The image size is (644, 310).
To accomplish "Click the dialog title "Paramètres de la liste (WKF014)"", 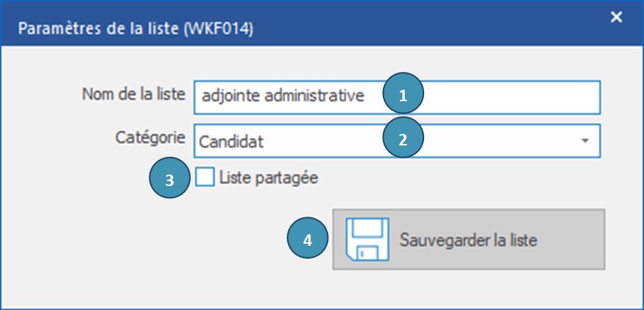I will pyautogui.click(x=136, y=29).
